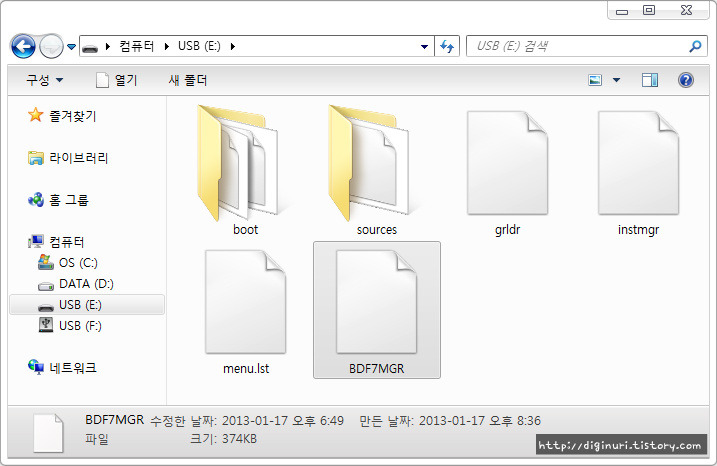Click the sources folder name label
This screenshot has width=717, height=466.
pos(377,230)
